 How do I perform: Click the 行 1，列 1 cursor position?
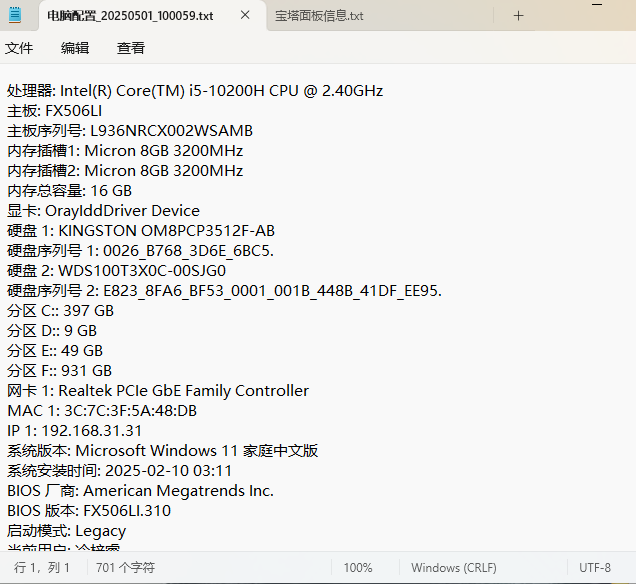(x=42, y=567)
